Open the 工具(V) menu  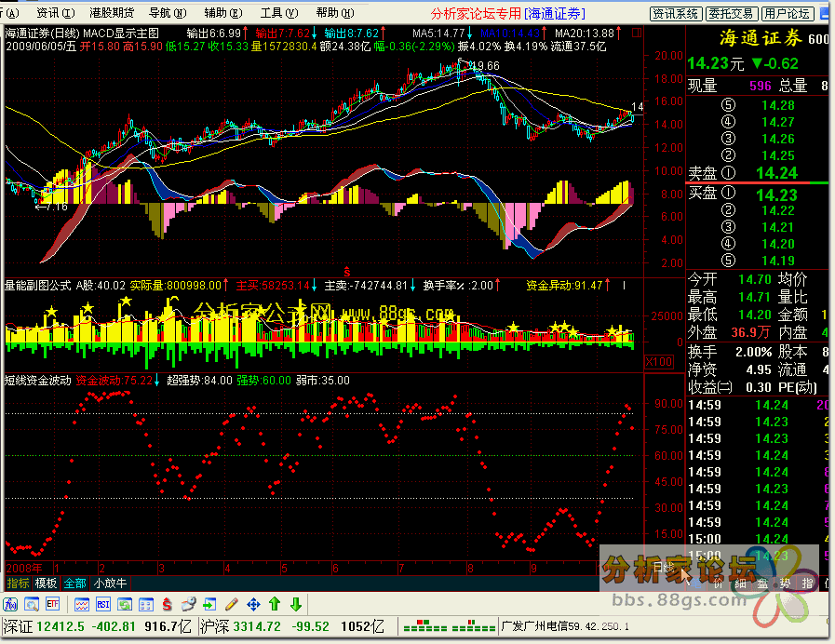(279, 13)
